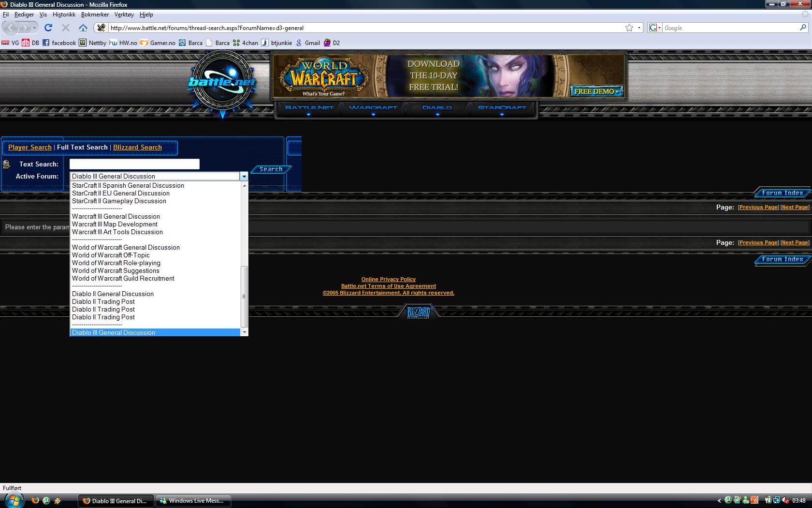The image size is (812, 508).
Task: Select World of Warcraft Guild Recruitment option
Action: tap(155, 279)
